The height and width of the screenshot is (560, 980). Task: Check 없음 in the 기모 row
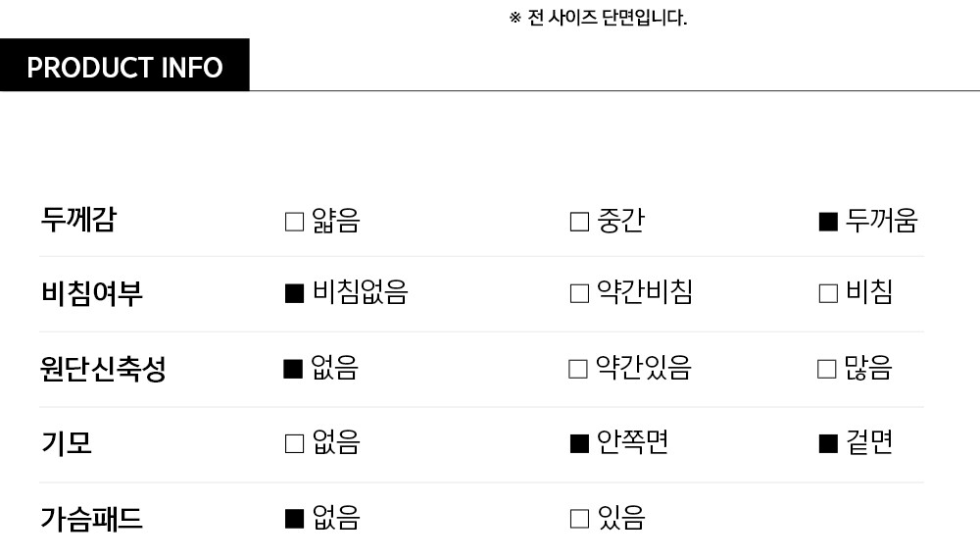[294, 444]
